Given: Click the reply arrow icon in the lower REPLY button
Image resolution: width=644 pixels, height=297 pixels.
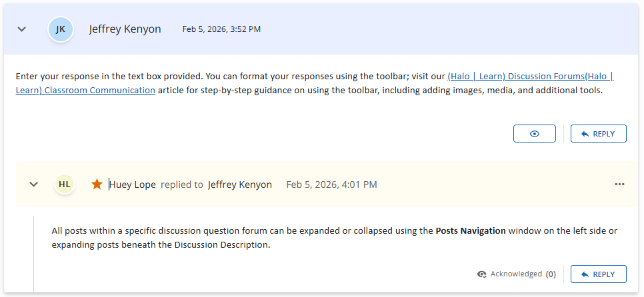Looking at the screenshot, I should point(585,274).
